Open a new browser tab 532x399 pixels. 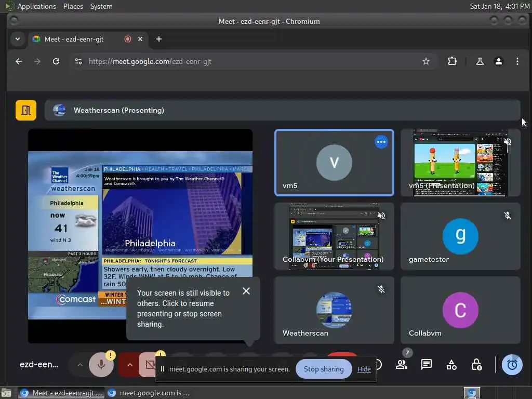pyautogui.click(x=159, y=39)
